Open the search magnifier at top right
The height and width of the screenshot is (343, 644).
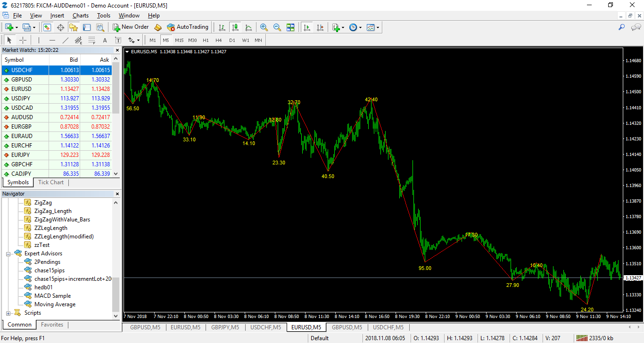tap(622, 27)
